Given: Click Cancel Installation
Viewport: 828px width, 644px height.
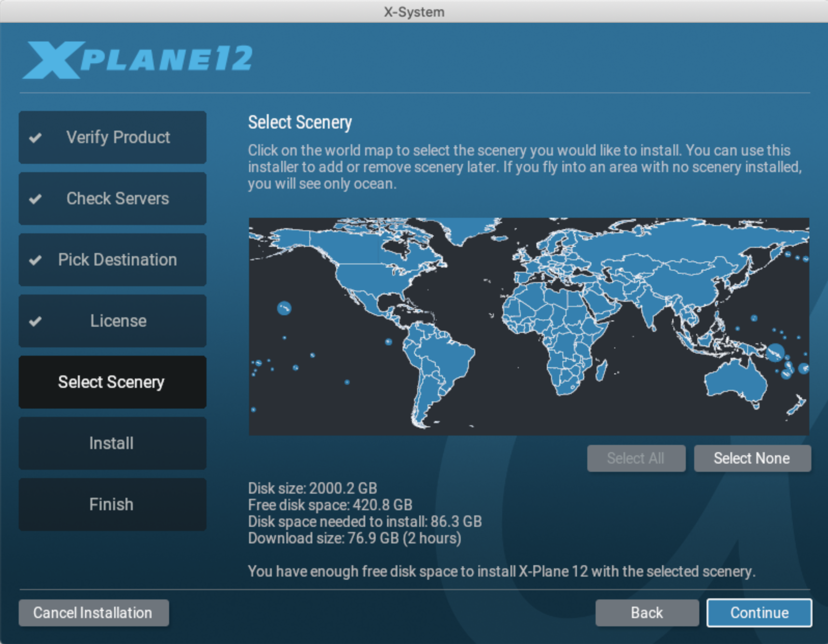Looking at the screenshot, I should pos(93,613).
